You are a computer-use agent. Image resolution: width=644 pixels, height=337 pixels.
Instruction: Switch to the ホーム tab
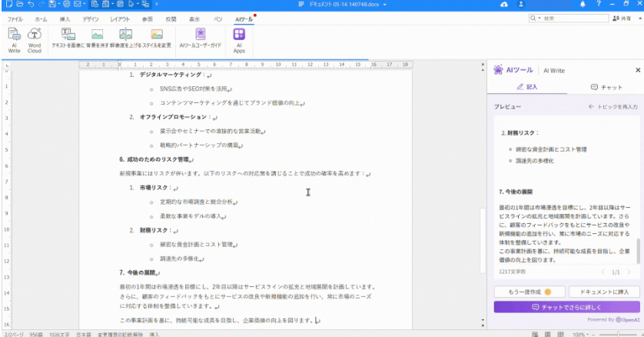[41, 19]
